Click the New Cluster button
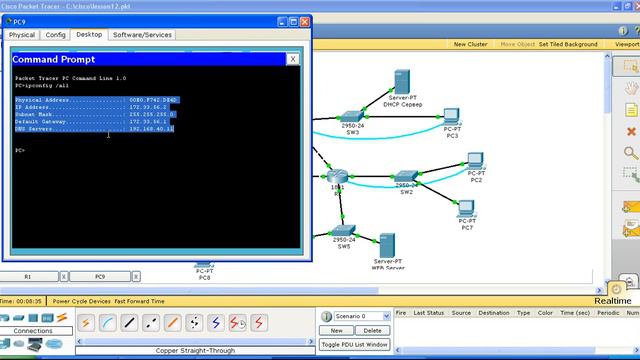This screenshot has width=640, height=360. (x=470, y=44)
